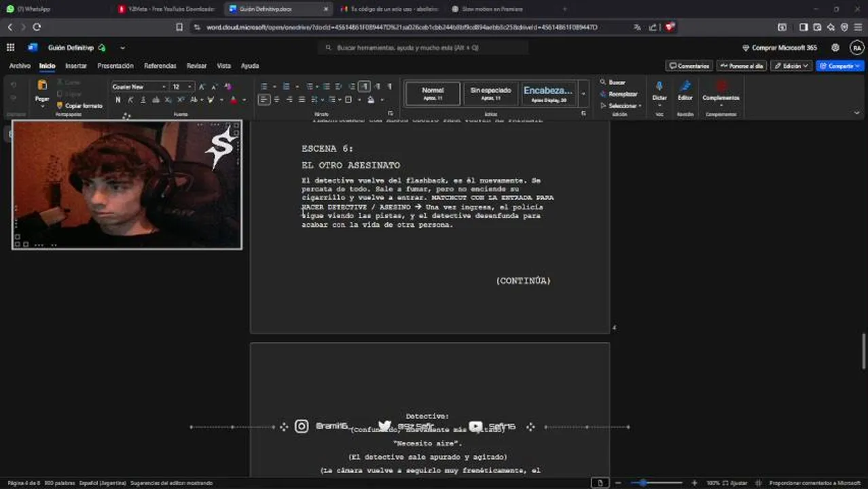Click the Pegar (paste) clipboard icon

(42, 86)
